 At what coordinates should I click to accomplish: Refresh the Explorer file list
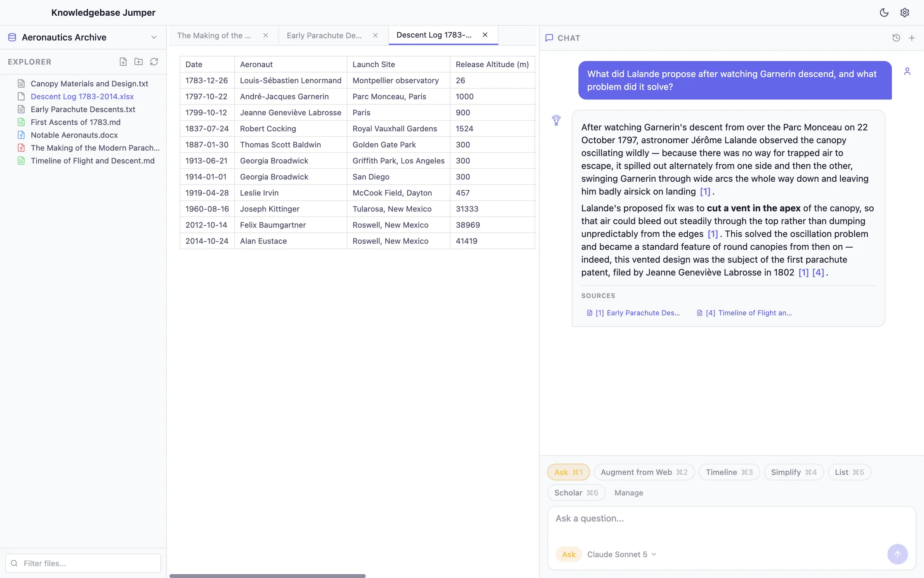[x=154, y=62]
